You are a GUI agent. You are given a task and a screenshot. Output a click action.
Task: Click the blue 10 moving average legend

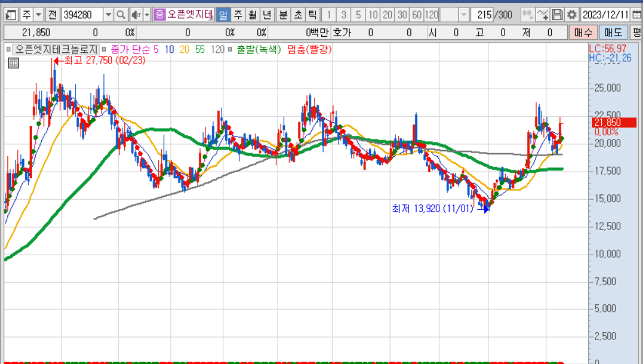(169, 50)
